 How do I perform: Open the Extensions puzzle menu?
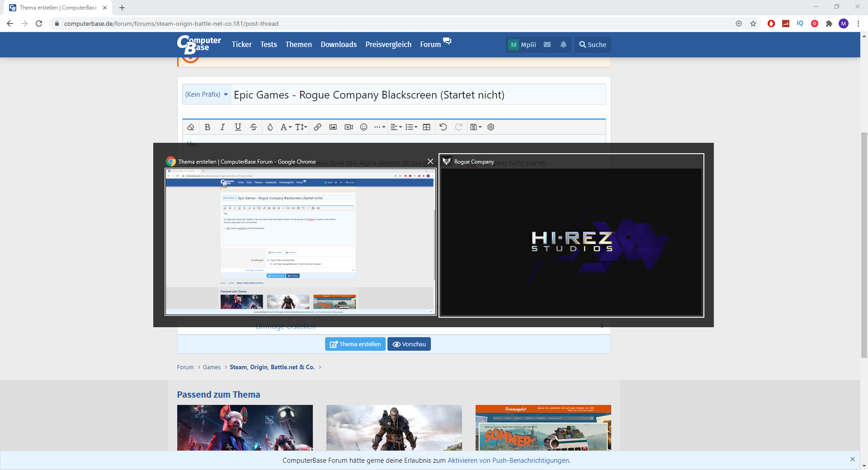pos(829,23)
